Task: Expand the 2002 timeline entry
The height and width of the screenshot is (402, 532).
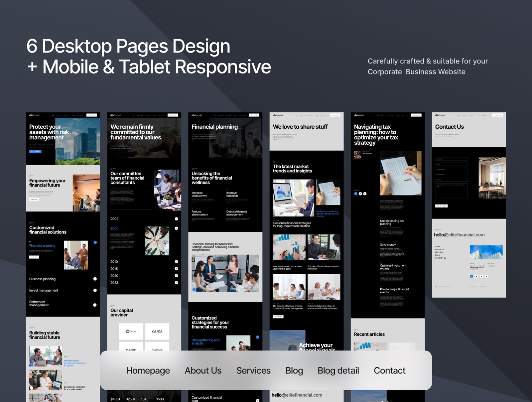Action: click(176, 219)
